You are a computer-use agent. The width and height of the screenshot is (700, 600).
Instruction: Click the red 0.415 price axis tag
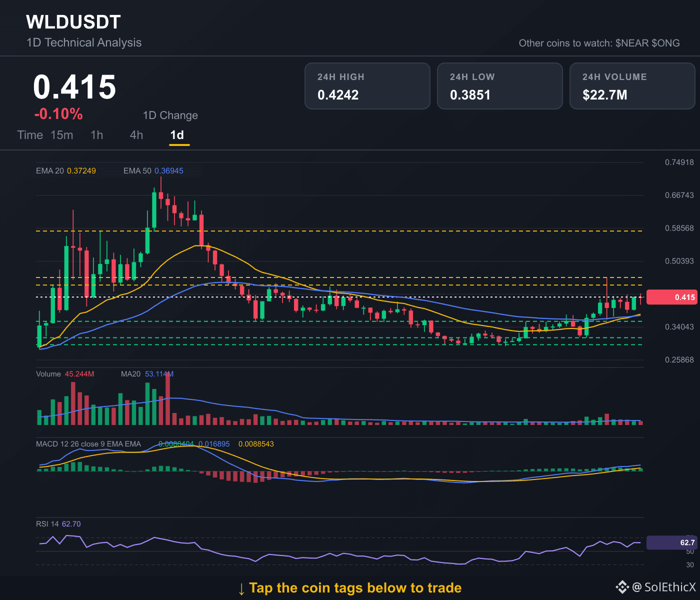tap(671, 297)
